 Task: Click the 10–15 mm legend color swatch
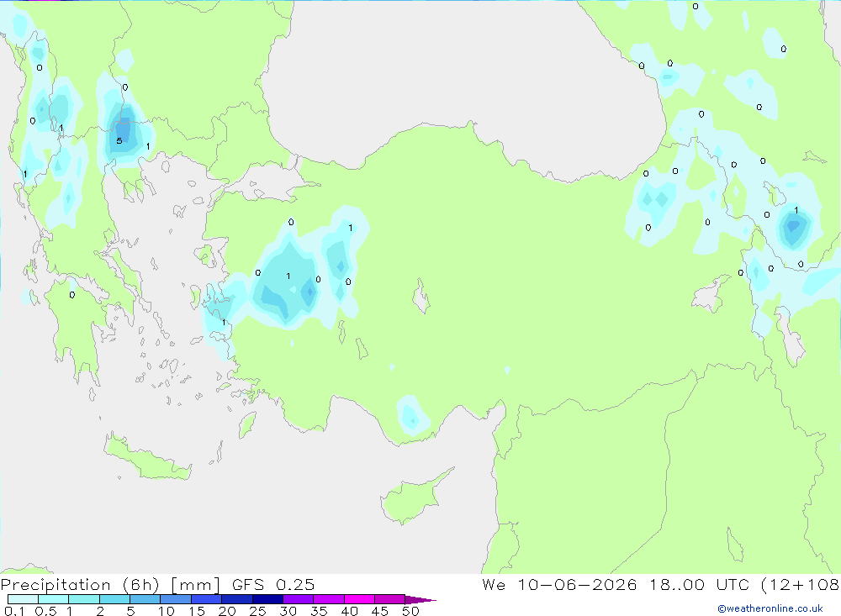176,599
